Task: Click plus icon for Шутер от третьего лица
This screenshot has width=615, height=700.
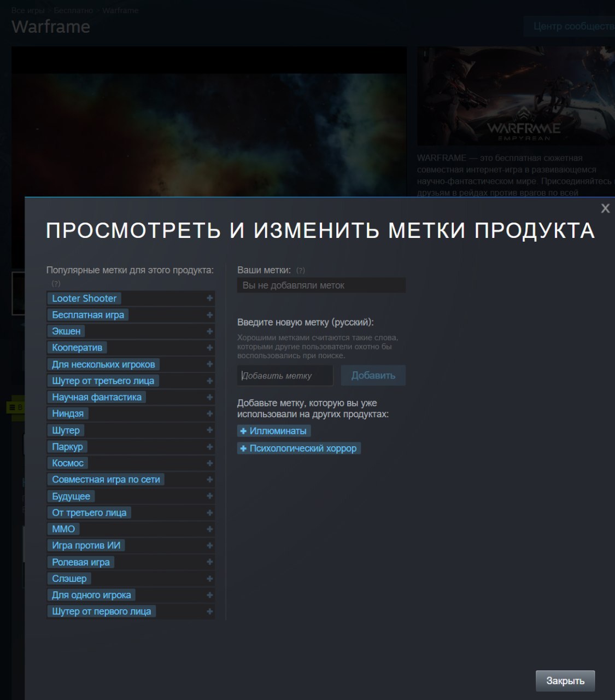Action: (209, 381)
